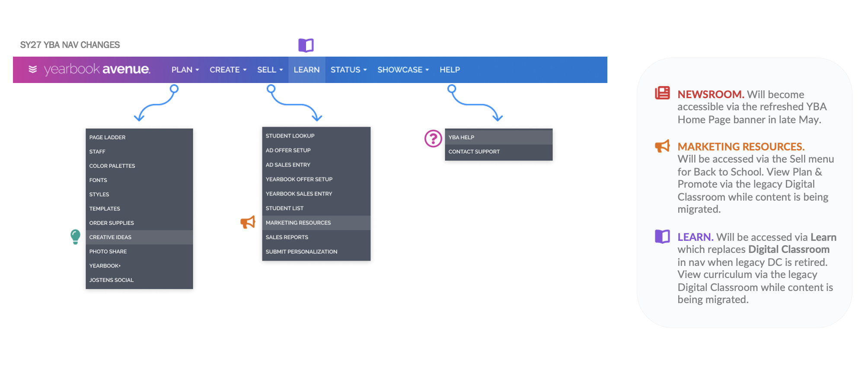Select the Learn nav item
Image resolution: width=868 pixels, height=377 pixels.
[x=307, y=70]
